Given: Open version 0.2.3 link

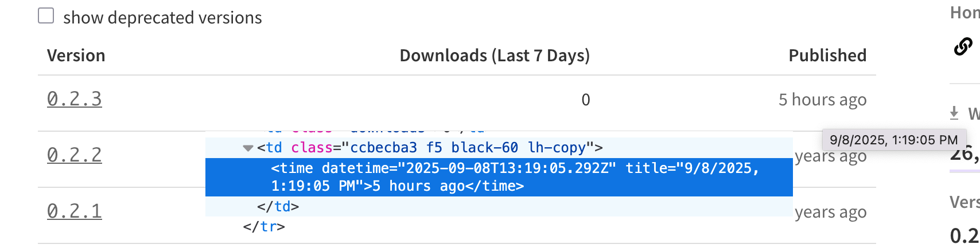Looking at the screenshot, I should [x=75, y=99].
